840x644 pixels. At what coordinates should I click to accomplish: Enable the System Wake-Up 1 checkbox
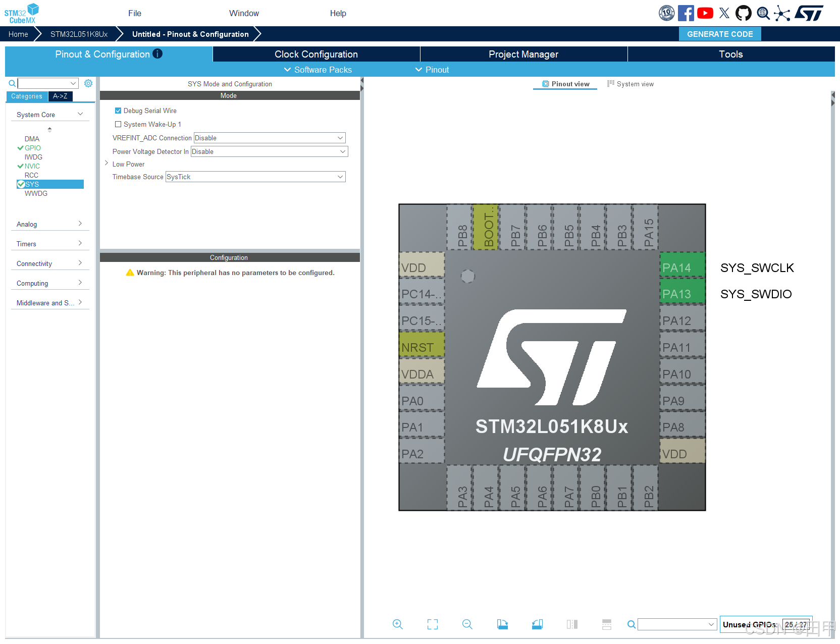[x=118, y=124]
